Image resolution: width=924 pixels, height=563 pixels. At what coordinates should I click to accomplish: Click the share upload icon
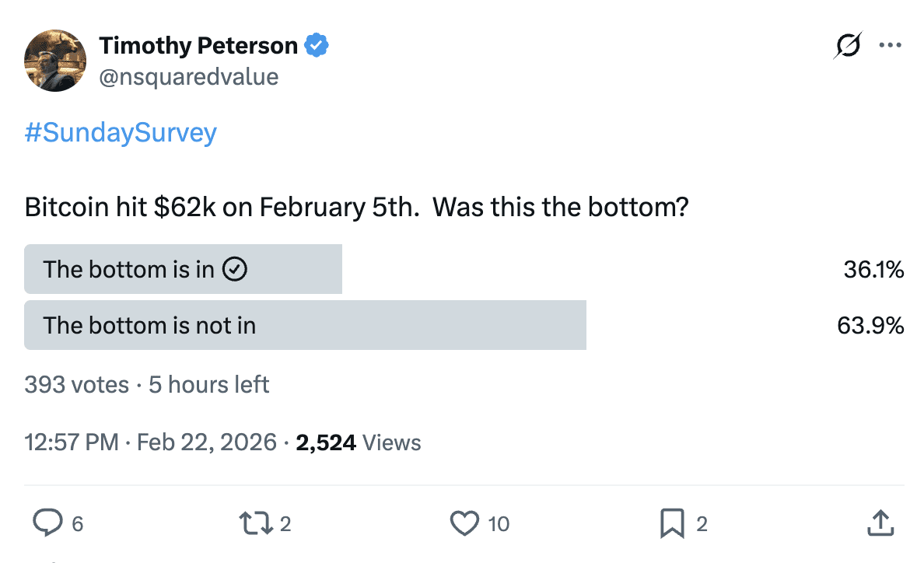pyautogui.click(x=880, y=523)
